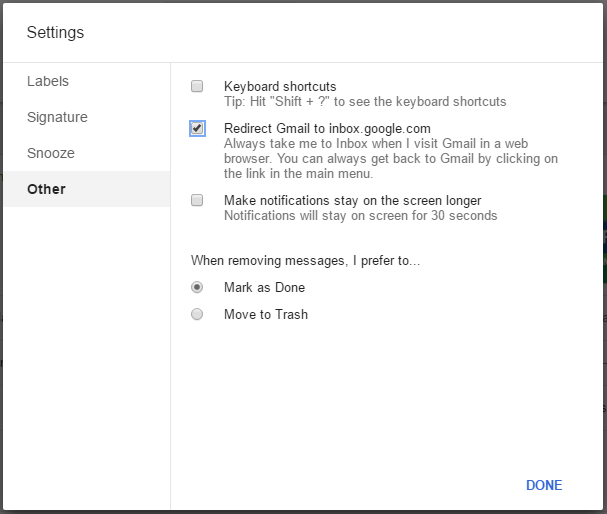This screenshot has width=607, height=514.
Task: Click "Make notifications stay on the screen longer" label
Action: click(352, 200)
